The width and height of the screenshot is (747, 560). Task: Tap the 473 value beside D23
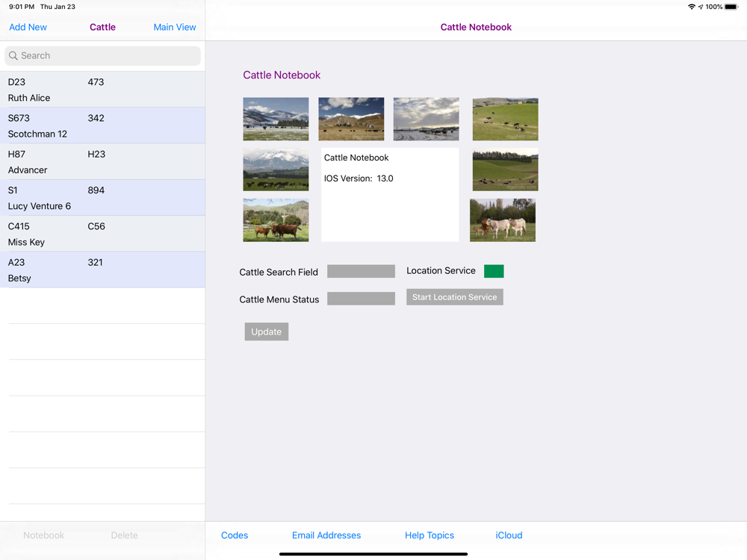tap(96, 82)
